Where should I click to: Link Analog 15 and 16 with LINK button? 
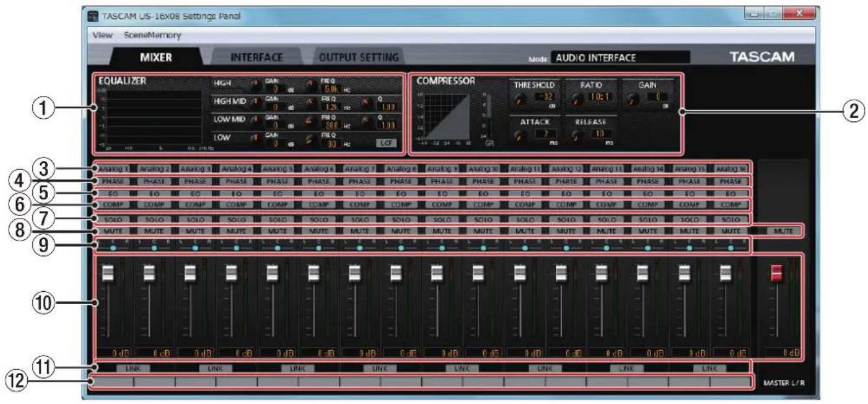point(710,368)
